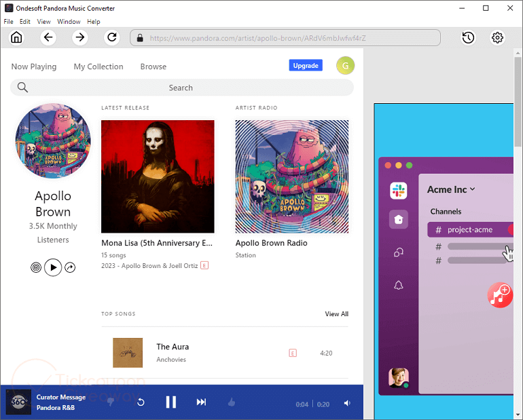Click the URL address bar

[x=285, y=38]
